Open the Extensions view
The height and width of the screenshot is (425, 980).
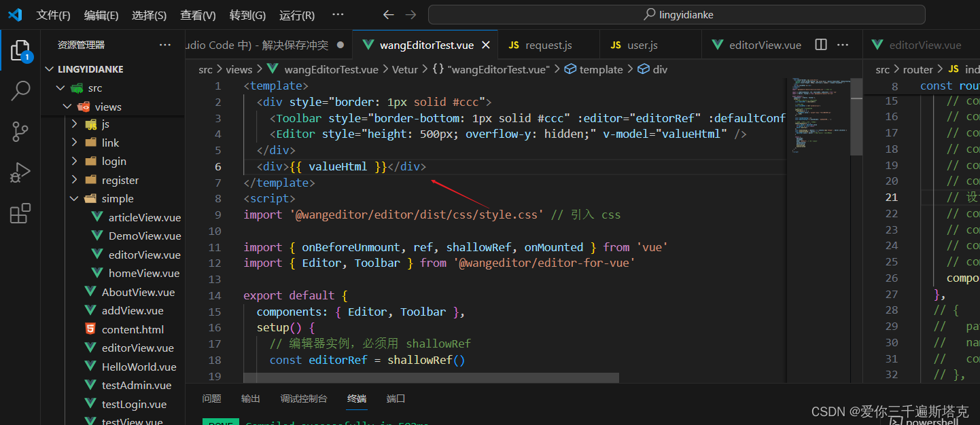(20, 213)
